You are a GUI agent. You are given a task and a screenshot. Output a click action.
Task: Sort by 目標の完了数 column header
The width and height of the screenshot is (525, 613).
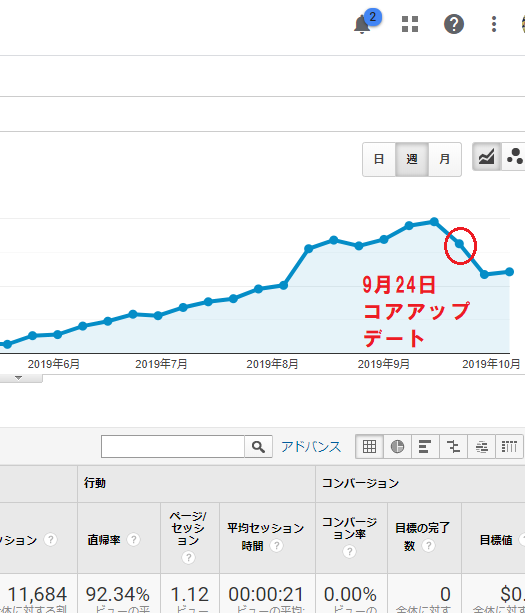422,537
